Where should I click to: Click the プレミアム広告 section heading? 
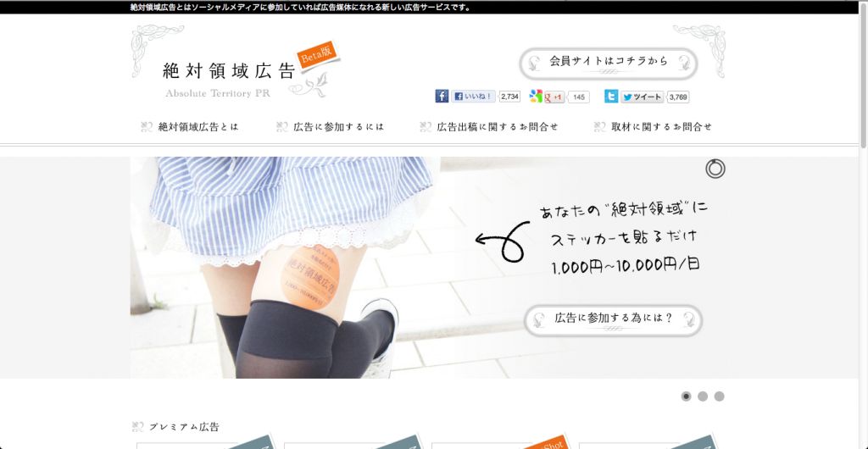(176, 427)
